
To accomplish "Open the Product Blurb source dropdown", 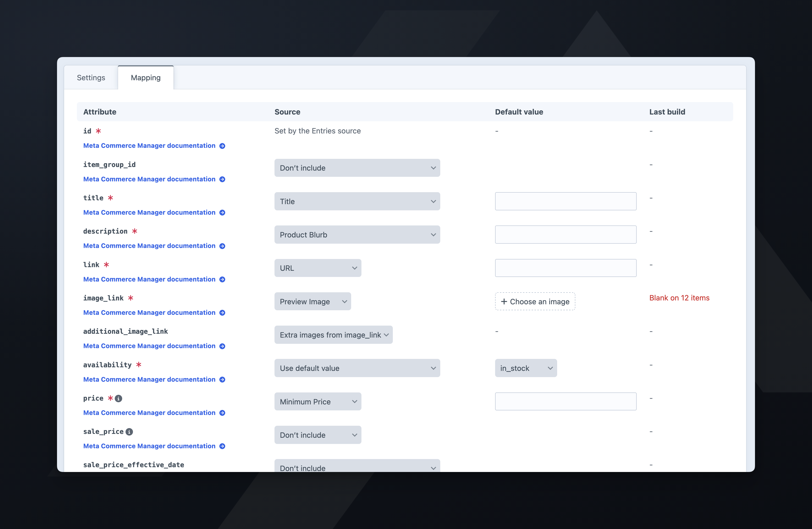I will pyautogui.click(x=357, y=235).
